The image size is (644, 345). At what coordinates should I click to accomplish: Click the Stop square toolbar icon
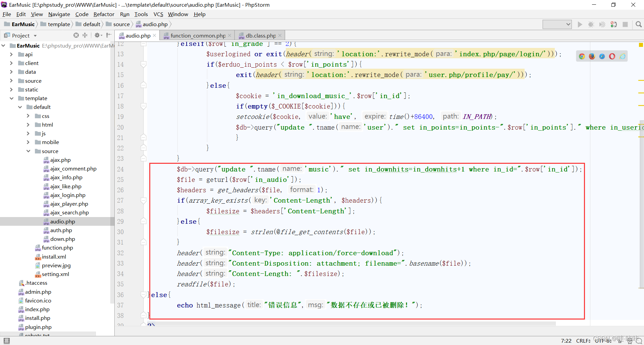pyautogui.click(x=625, y=24)
